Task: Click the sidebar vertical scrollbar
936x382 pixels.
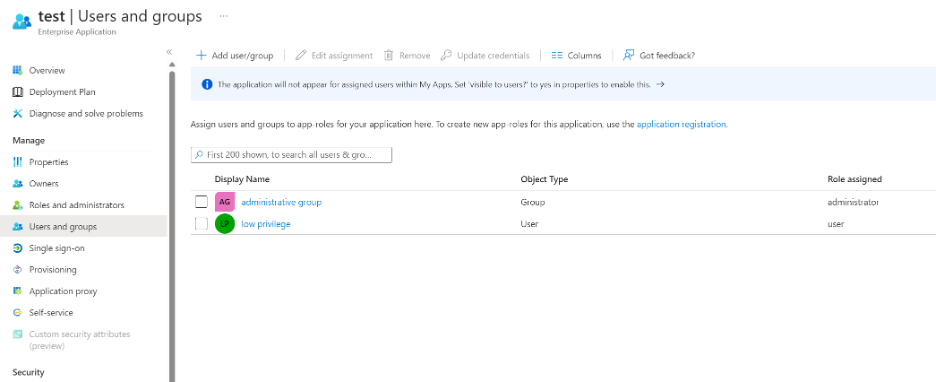Action: (172, 227)
